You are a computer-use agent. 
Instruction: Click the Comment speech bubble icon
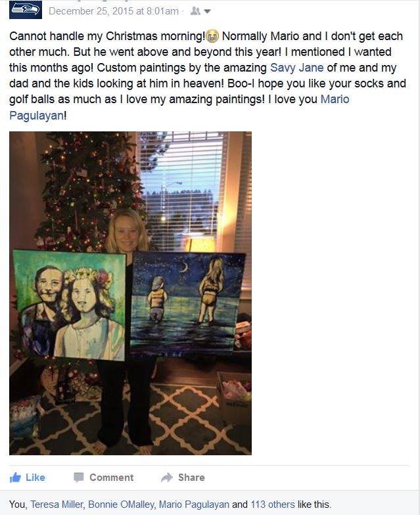[x=79, y=477]
